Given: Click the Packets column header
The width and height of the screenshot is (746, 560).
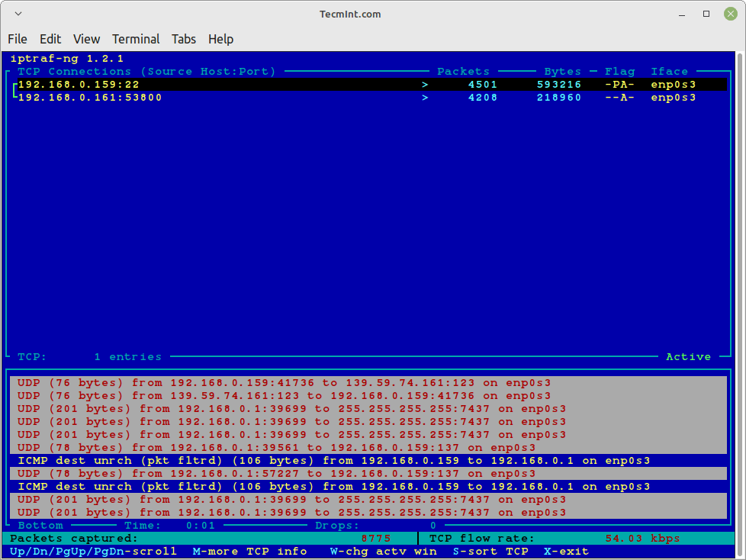Looking at the screenshot, I should point(463,72).
